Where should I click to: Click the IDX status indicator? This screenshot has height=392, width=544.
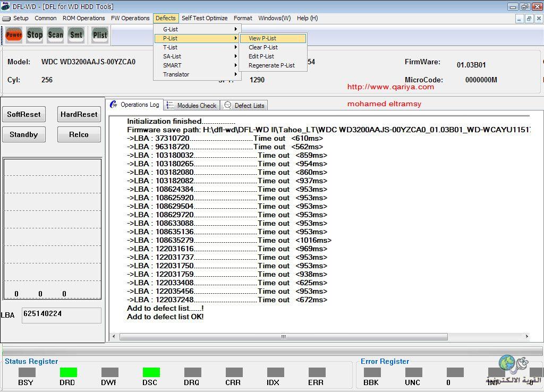click(x=276, y=372)
